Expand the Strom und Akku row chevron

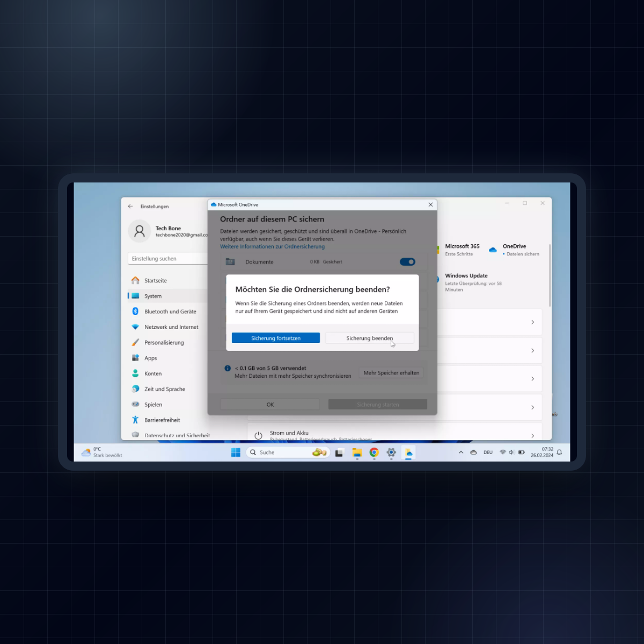pyautogui.click(x=532, y=436)
